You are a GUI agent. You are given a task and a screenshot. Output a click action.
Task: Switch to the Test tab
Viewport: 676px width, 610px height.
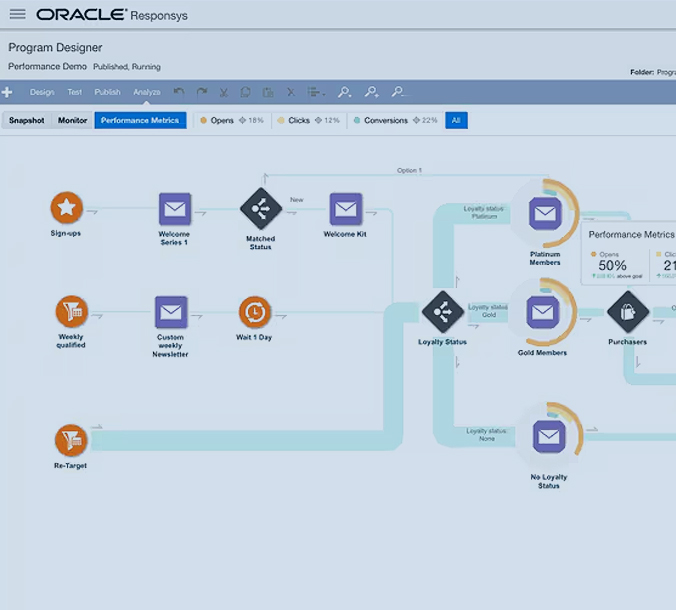pyautogui.click(x=74, y=92)
